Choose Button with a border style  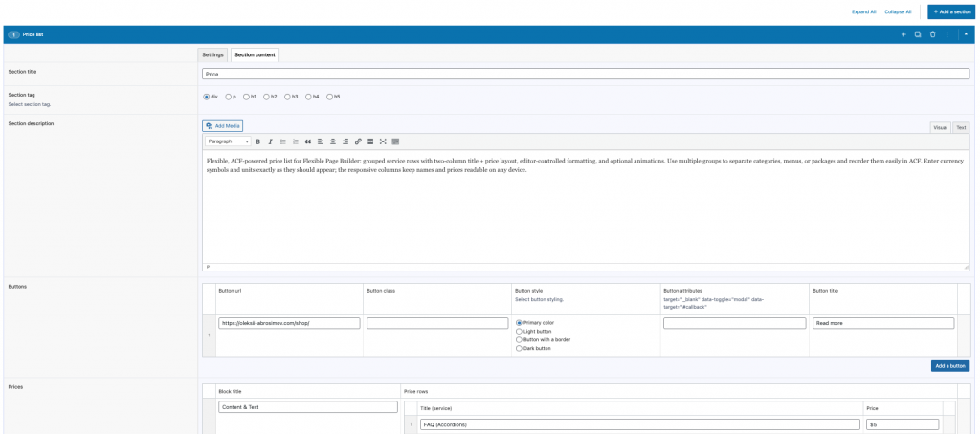tap(519, 339)
